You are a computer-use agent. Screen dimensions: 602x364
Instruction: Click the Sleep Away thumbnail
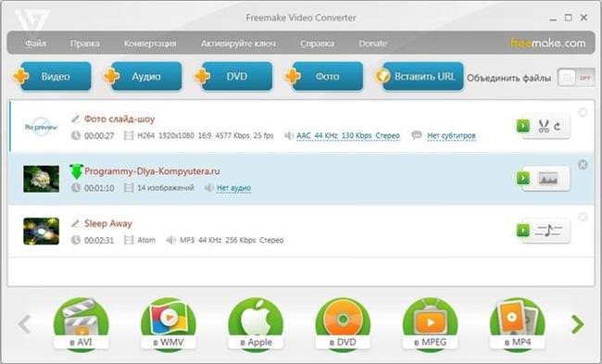point(41,232)
